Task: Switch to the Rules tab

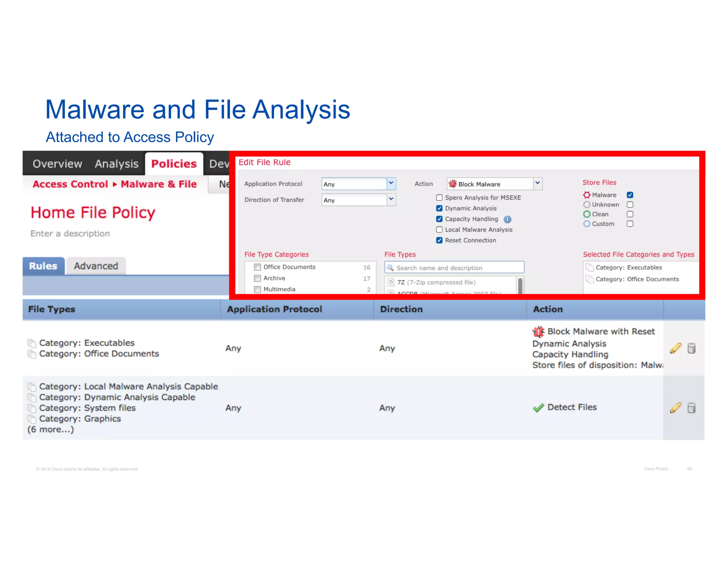Action: [x=43, y=266]
